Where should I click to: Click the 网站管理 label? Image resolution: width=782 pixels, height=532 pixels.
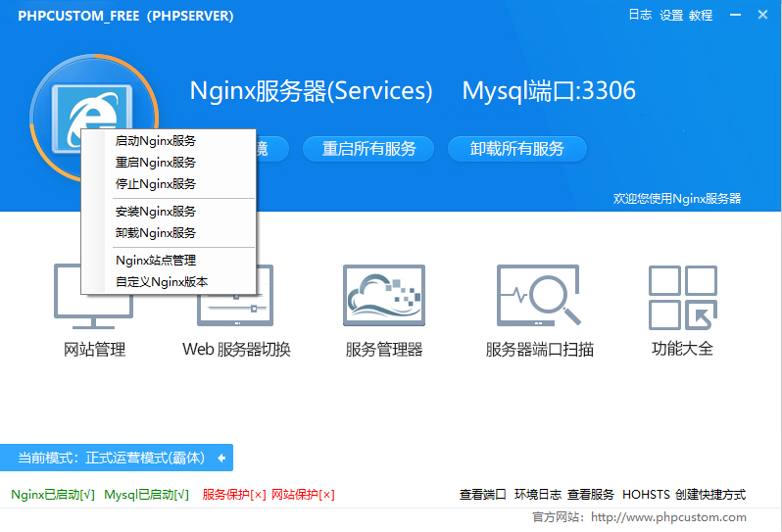tap(94, 349)
